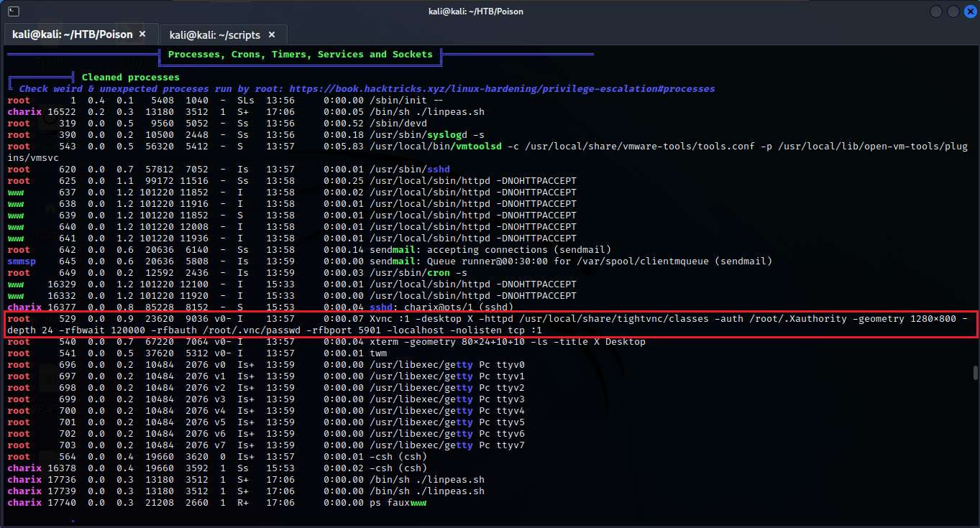This screenshot has height=528, width=980.
Task: Click the terminal vertical scrollbar handle
Action: [975, 371]
